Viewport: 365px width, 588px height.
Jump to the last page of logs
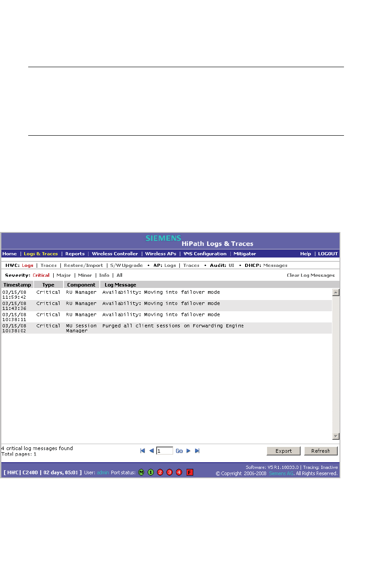pyautogui.click(x=197, y=451)
